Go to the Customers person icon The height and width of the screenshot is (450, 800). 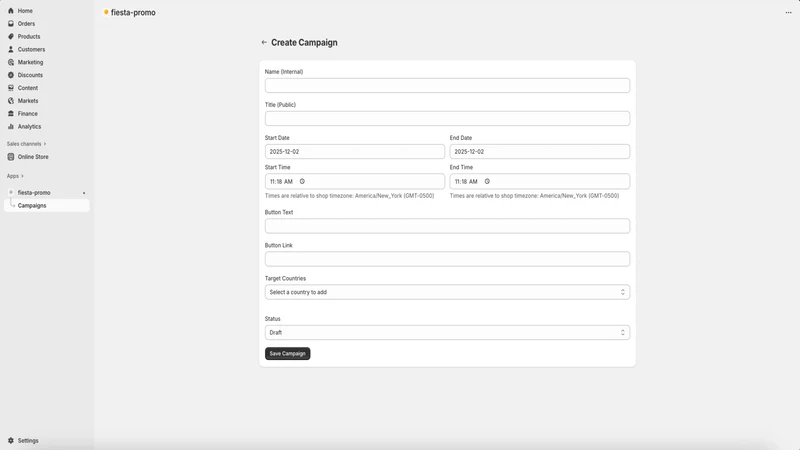click(11, 49)
